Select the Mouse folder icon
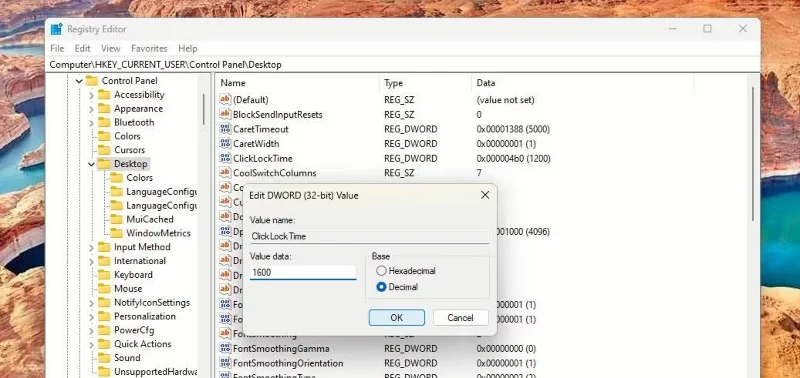800x378 pixels. [104, 288]
